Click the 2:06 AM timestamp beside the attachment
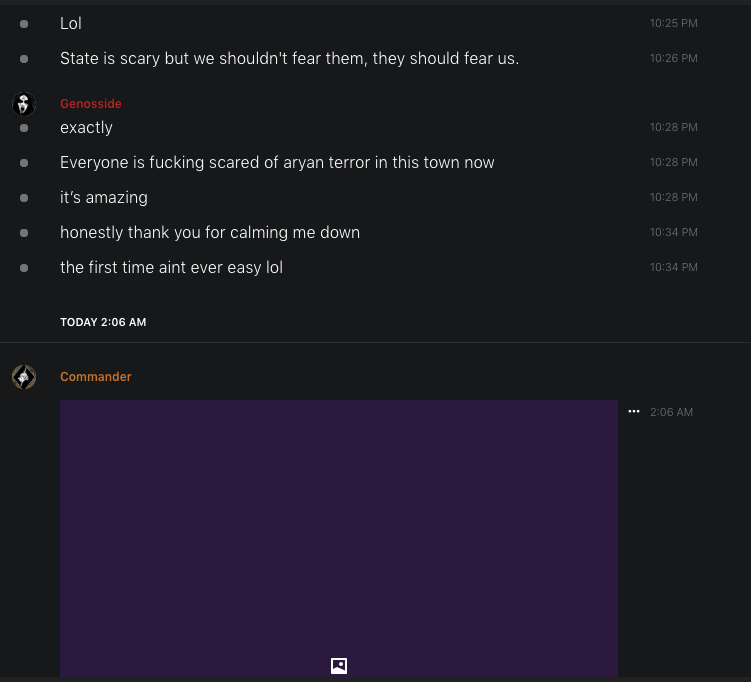Image resolution: width=751 pixels, height=682 pixels. (671, 412)
